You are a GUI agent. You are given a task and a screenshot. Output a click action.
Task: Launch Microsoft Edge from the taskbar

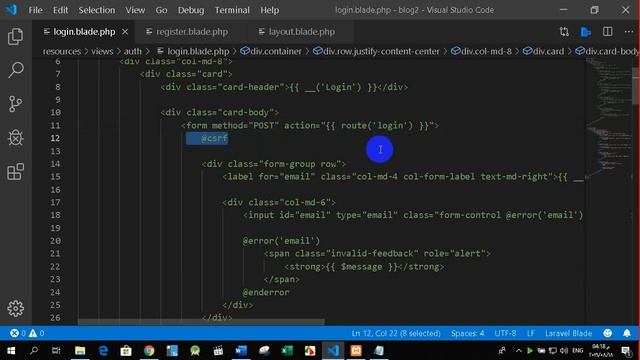click(x=103, y=351)
